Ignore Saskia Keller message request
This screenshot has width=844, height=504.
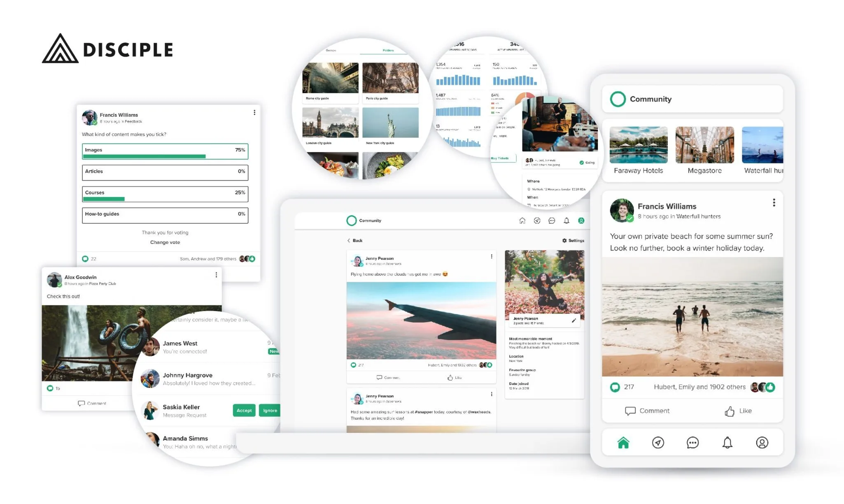pos(270,410)
